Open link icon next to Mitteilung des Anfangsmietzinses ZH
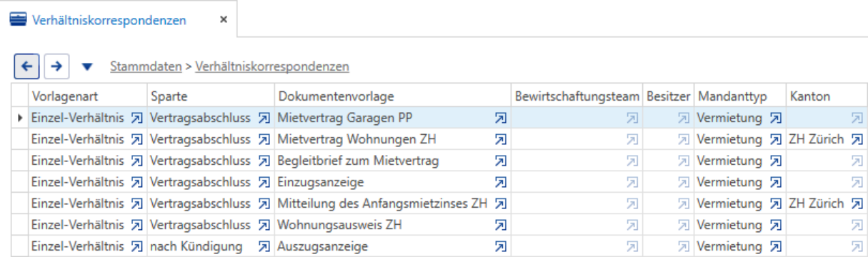Viewport: 868px width, 257px height. [x=501, y=203]
